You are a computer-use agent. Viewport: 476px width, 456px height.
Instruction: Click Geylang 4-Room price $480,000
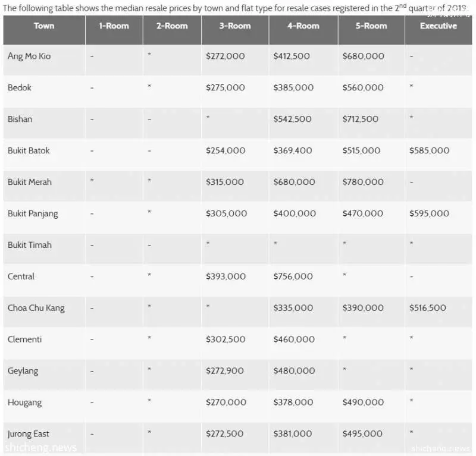point(294,371)
